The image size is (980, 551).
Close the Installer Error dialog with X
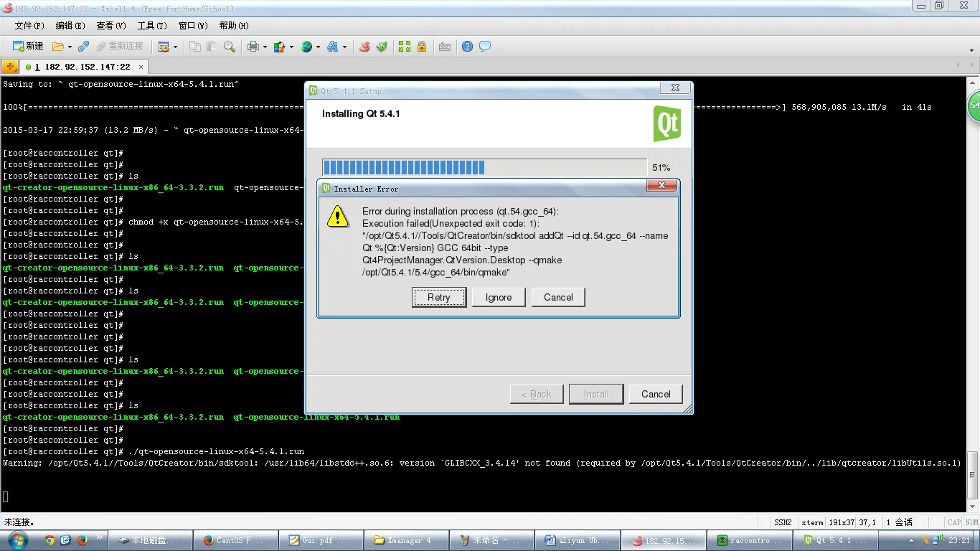point(661,186)
